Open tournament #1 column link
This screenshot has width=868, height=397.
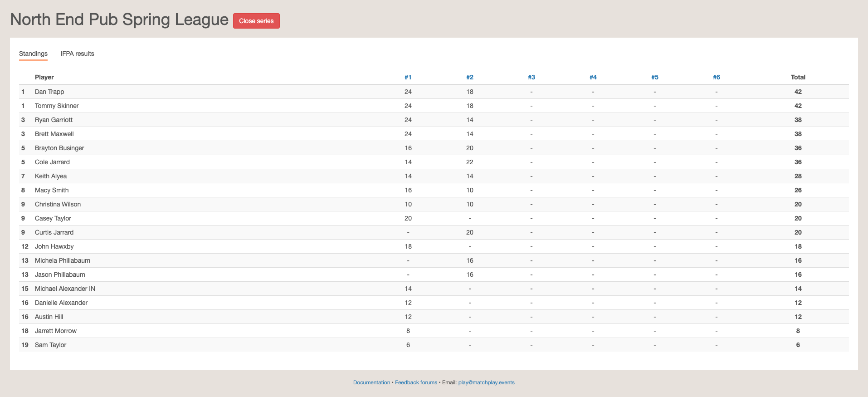coord(408,77)
